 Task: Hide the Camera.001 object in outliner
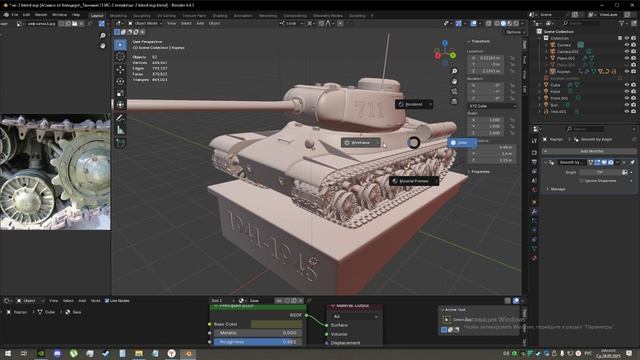tap(627, 51)
